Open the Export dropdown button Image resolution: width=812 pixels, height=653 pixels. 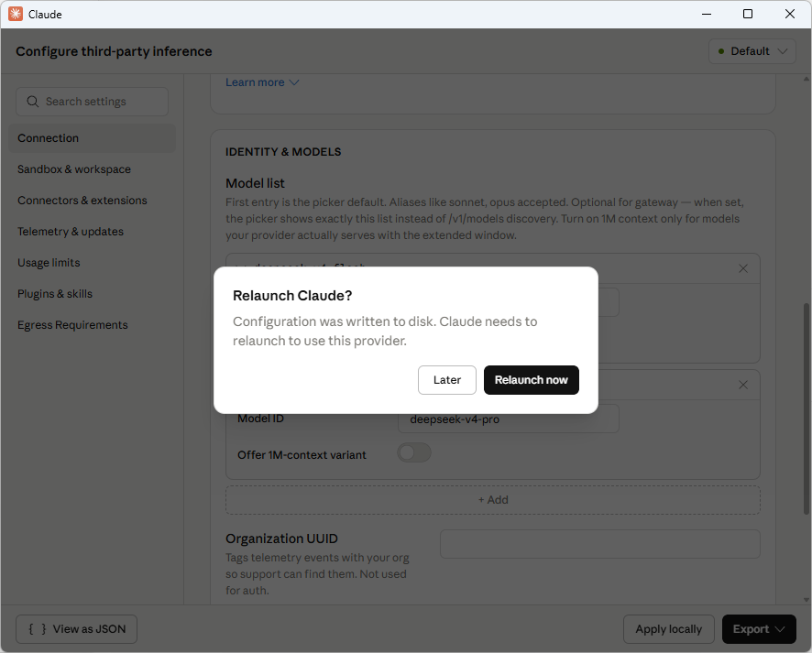pyautogui.click(x=759, y=629)
